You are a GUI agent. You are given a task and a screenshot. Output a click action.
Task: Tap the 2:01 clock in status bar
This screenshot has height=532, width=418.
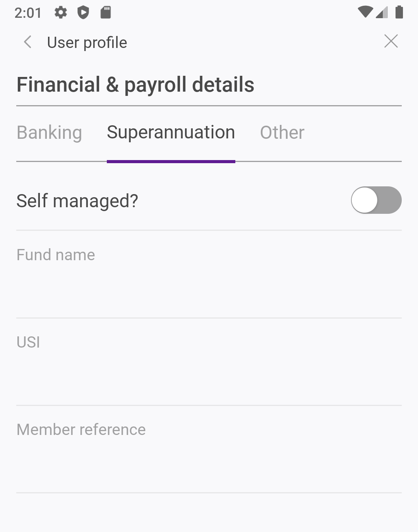click(x=28, y=13)
